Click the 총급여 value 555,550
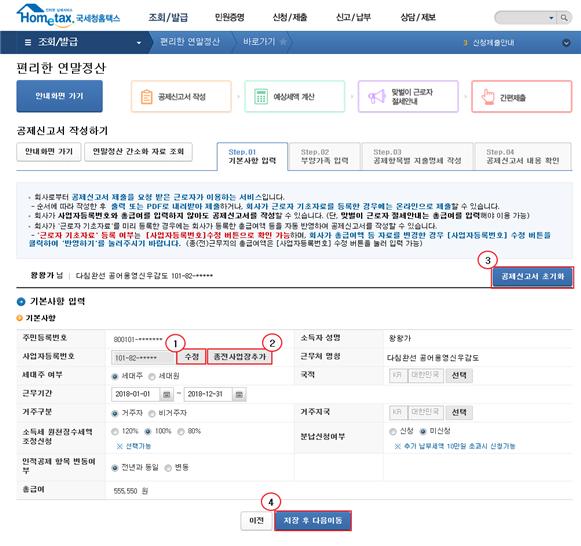This screenshot has height=546, width=581. pyautogui.click(x=125, y=491)
